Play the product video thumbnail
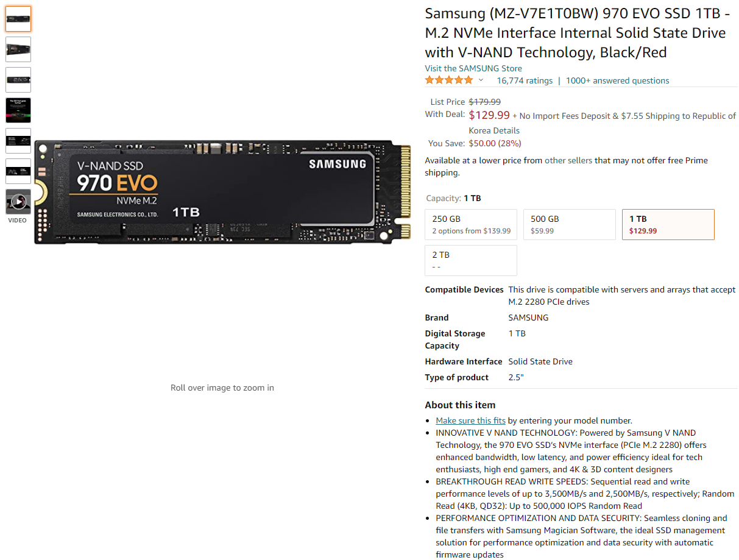The height and width of the screenshot is (560, 739). (x=18, y=202)
